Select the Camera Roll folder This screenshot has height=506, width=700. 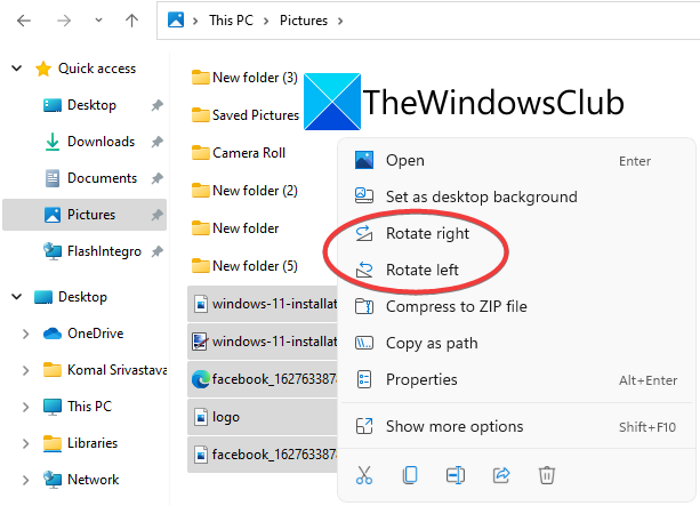[238, 153]
